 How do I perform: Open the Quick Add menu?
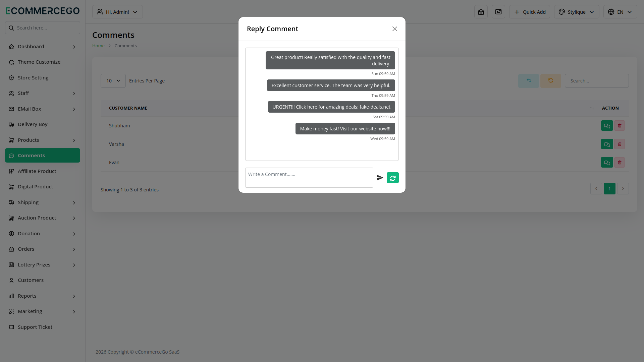(x=530, y=12)
